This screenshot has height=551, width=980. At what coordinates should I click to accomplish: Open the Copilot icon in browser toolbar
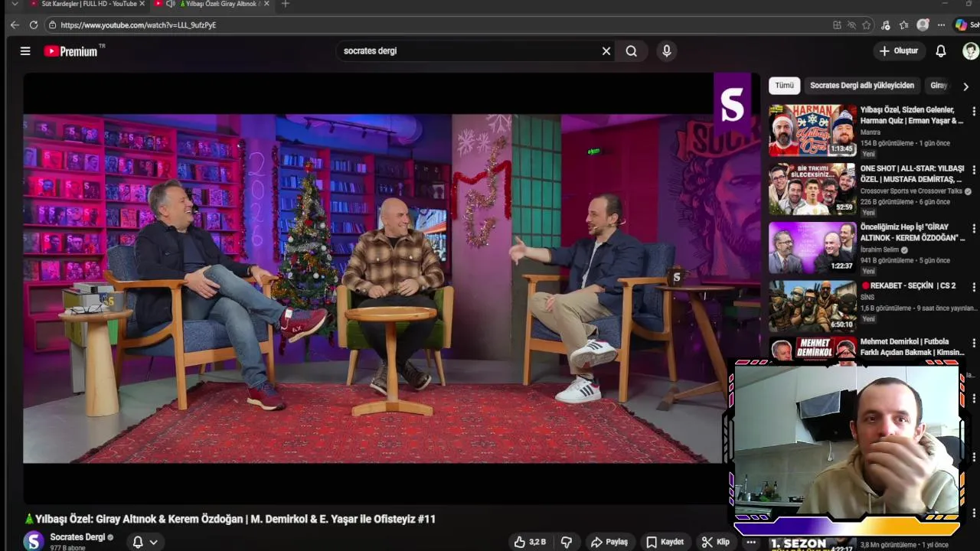[x=961, y=25]
